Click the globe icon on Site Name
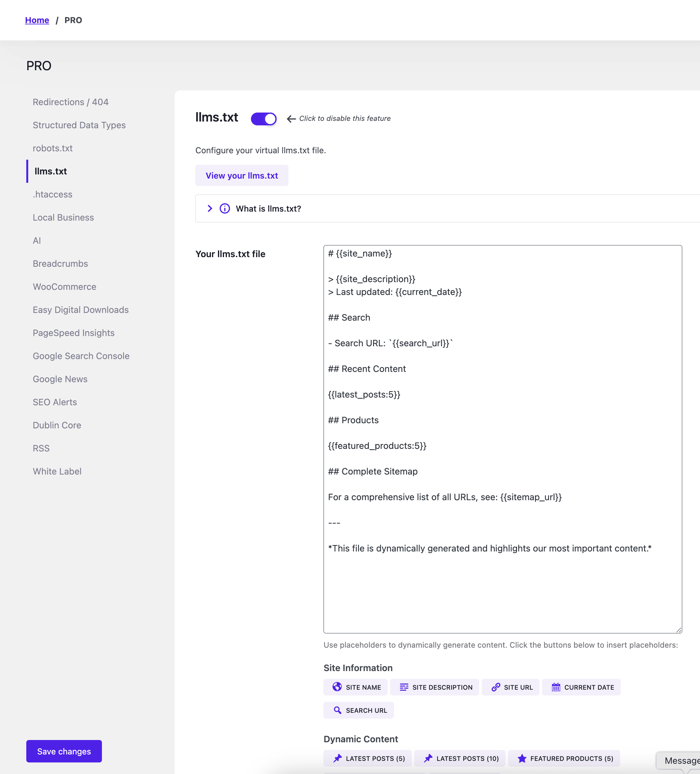The height and width of the screenshot is (774, 700). click(337, 687)
